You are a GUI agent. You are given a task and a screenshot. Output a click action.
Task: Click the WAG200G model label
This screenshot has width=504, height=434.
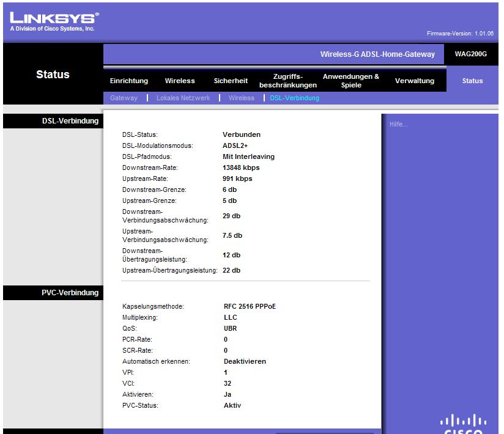(472, 54)
